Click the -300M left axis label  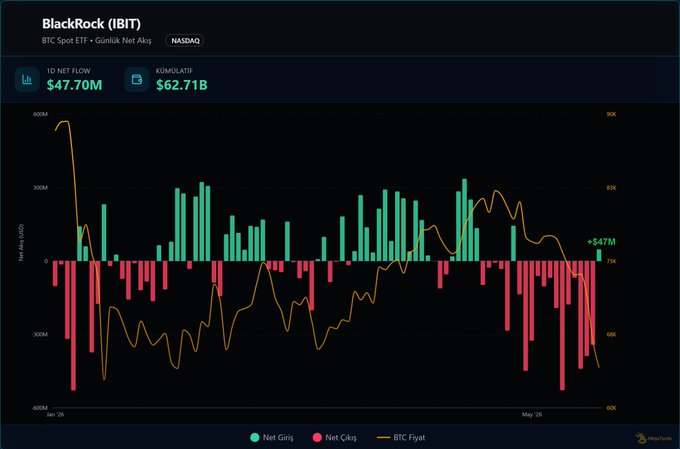pos(39,334)
